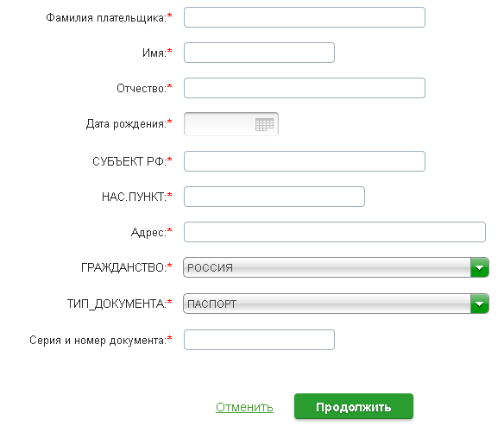504x426 pixels.
Task: Focus the Фамилия плательщика input field
Action: (x=305, y=17)
